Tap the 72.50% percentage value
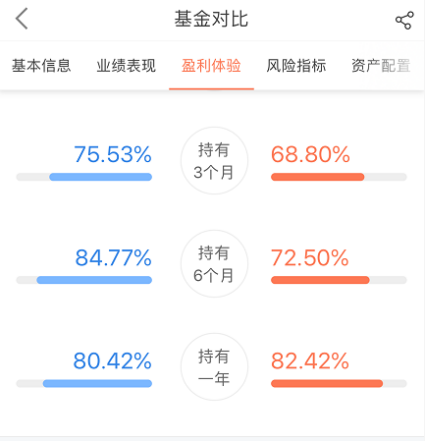The width and height of the screenshot is (425, 441). [x=310, y=258]
